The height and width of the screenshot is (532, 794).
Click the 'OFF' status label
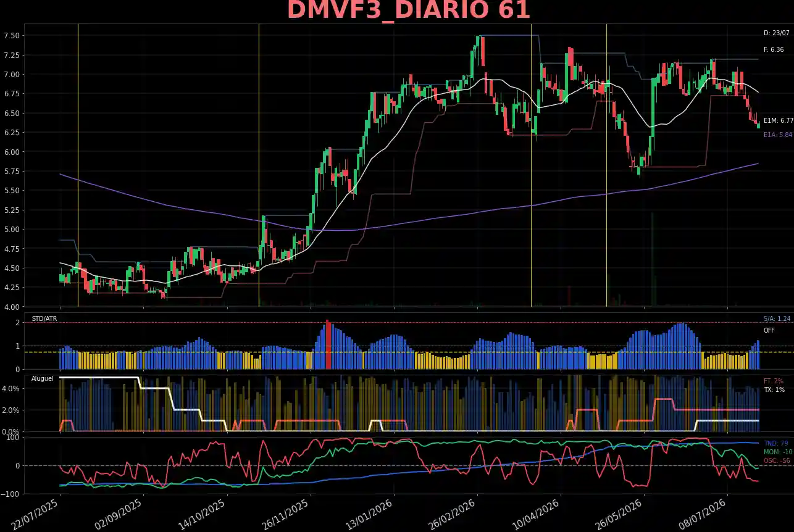(x=769, y=330)
